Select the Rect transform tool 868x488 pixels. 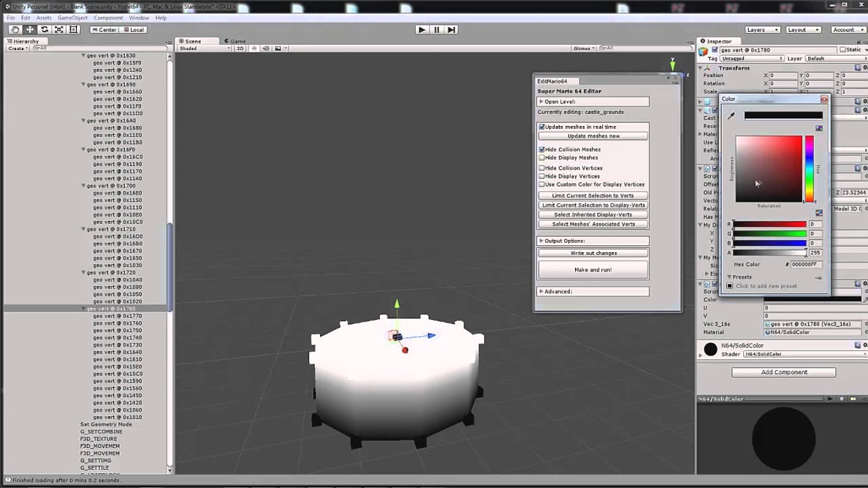tap(74, 30)
